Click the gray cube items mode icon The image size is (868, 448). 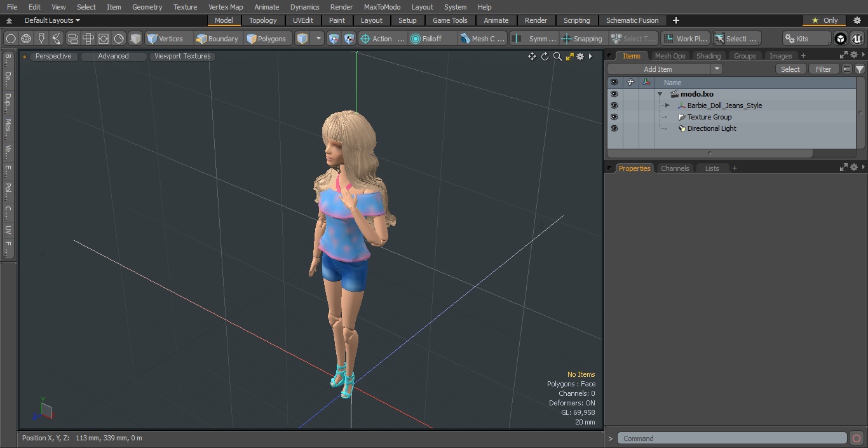tap(135, 39)
